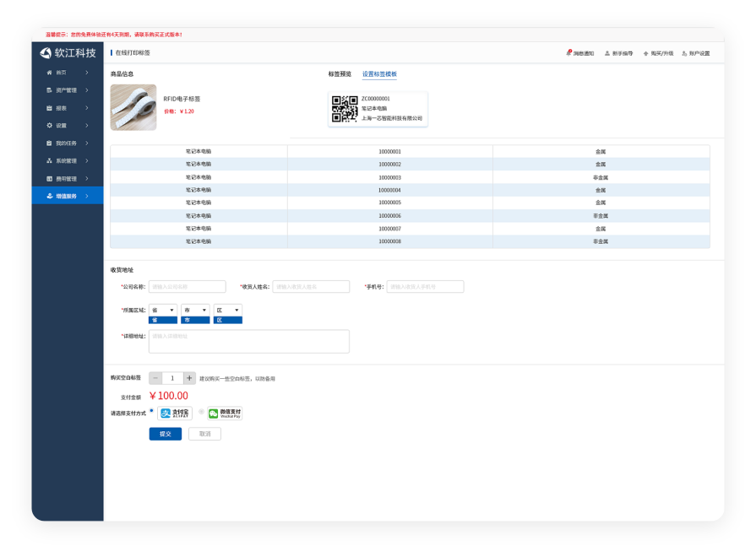Select the highlighted 市 option in list
Screen dimensions: 756x557
(195, 320)
